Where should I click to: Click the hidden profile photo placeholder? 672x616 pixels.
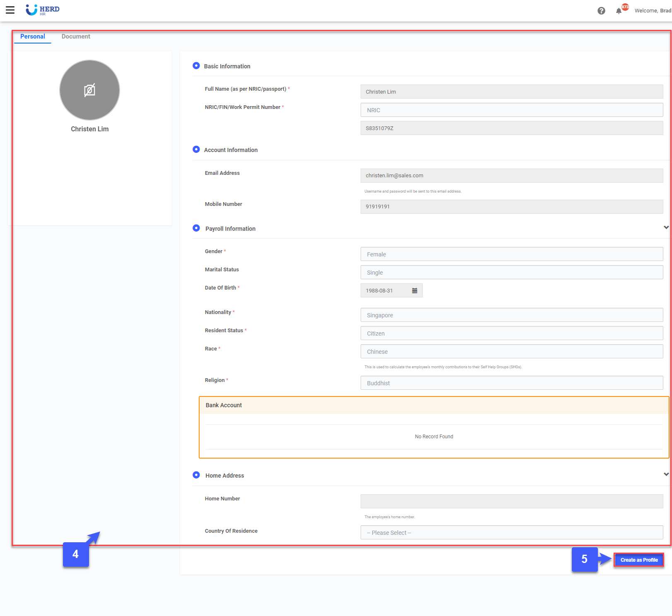pyautogui.click(x=89, y=90)
